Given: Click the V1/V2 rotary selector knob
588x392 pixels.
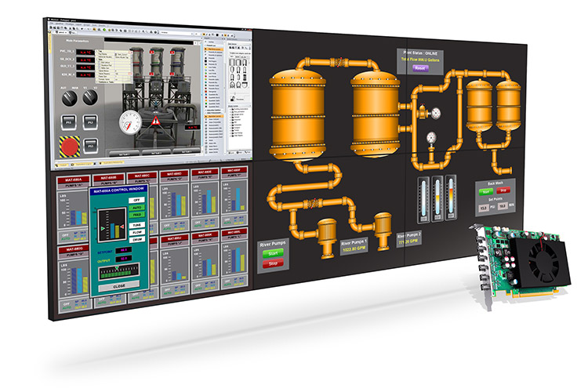Looking at the screenshot, I should 90,98.
